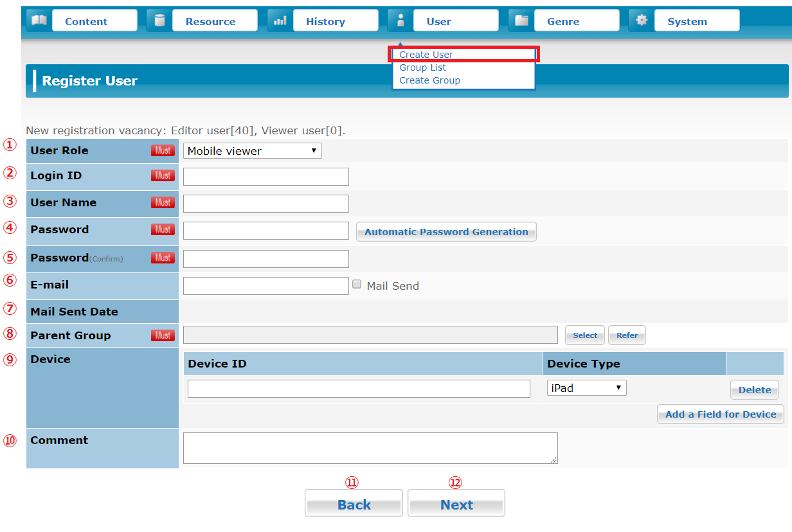Click the Device ID input field
The width and height of the screenshot is (792, 532).
pyautogui.click(x=360, y=389)
